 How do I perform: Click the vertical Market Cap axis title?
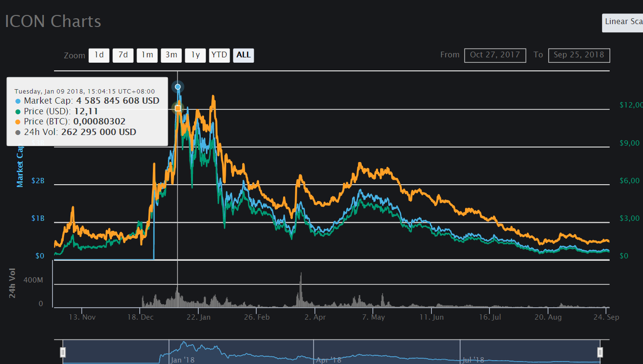(x=20, y=167)
